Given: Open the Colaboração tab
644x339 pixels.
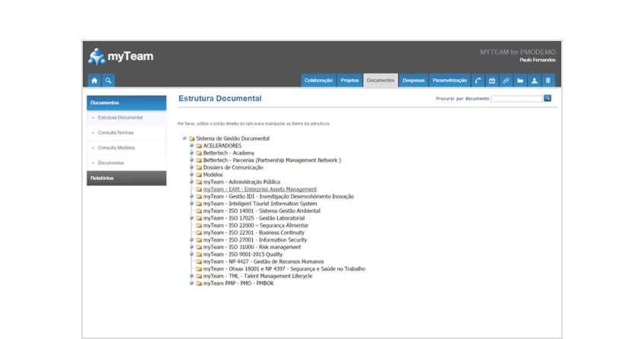Looking at the screenshot, I should coord(318,80).
